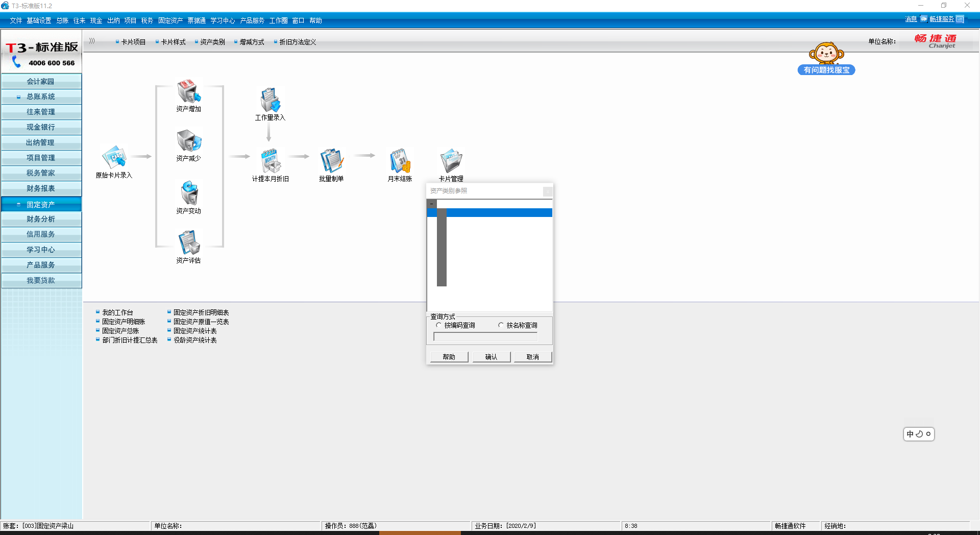980x535 pixels.
Task: Open 财务报表 in the sidebar
Action: coord(41,188)
